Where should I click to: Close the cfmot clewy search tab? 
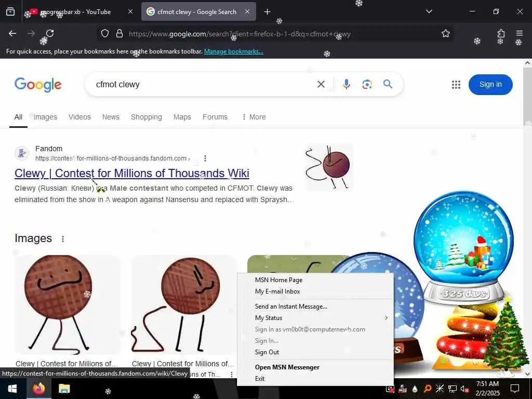click(247, 11)
